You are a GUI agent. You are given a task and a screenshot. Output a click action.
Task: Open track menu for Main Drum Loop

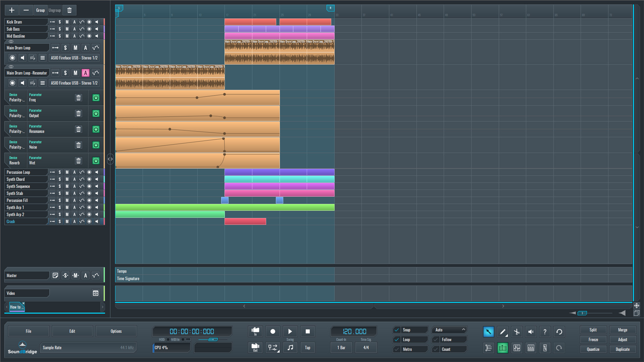click(x=43, y=58)
